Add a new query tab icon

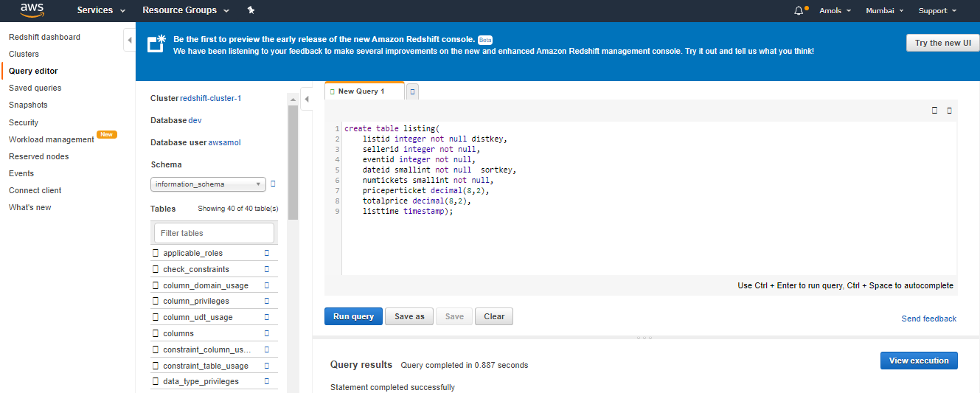click(x=413, y=91)
